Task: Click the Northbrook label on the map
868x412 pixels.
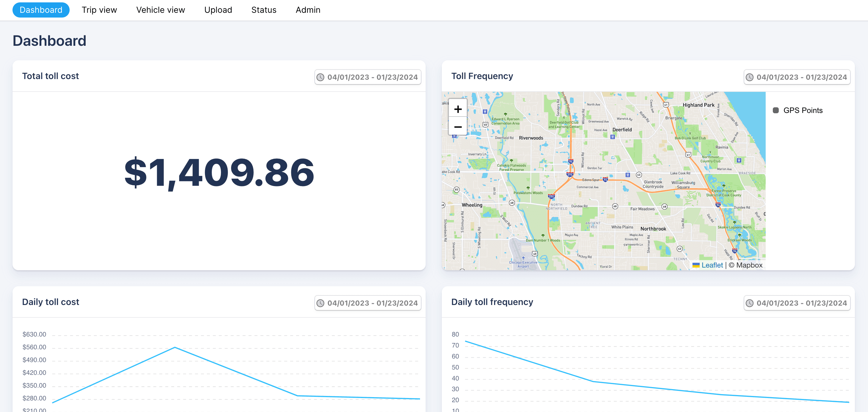Action: [x=653, y=229]
